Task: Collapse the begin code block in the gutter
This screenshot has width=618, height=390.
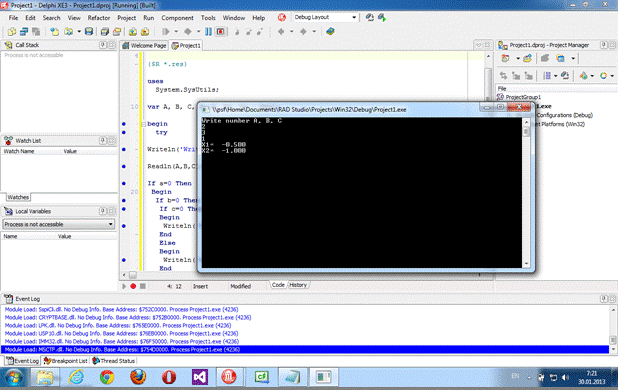Action: click(x=143, y=124)
